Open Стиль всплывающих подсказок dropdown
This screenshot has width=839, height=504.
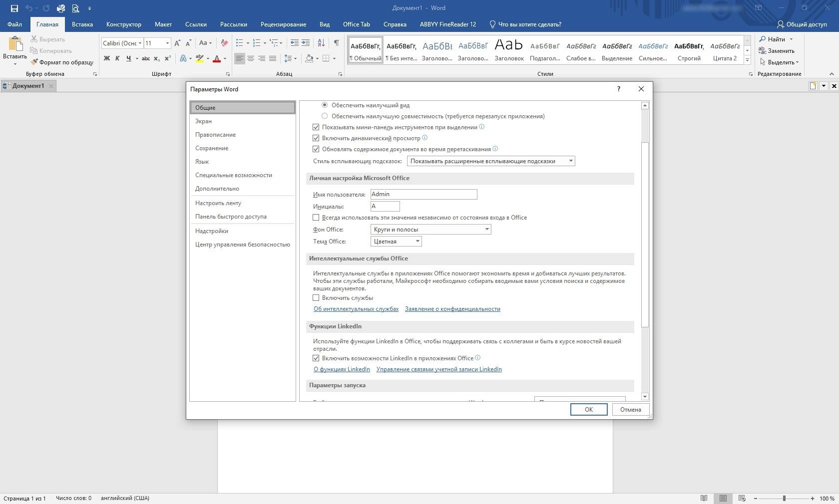491,161
